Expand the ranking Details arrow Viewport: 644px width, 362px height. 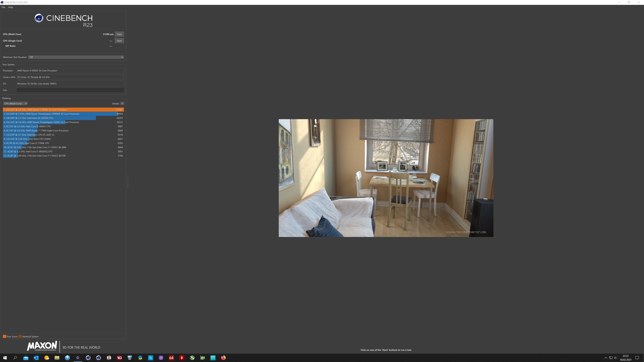[122, 103]
